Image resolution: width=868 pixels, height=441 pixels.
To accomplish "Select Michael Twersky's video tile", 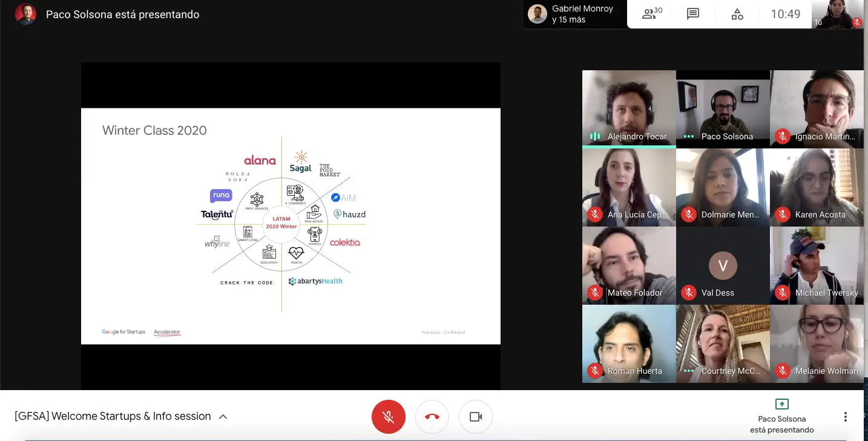I will pyautogui.click(x=817, y=265).
